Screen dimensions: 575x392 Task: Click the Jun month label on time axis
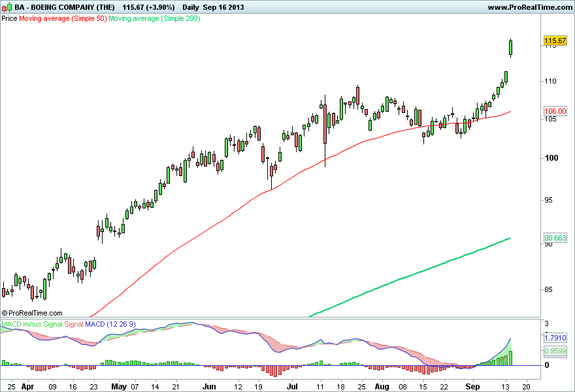tap(209, 387)
